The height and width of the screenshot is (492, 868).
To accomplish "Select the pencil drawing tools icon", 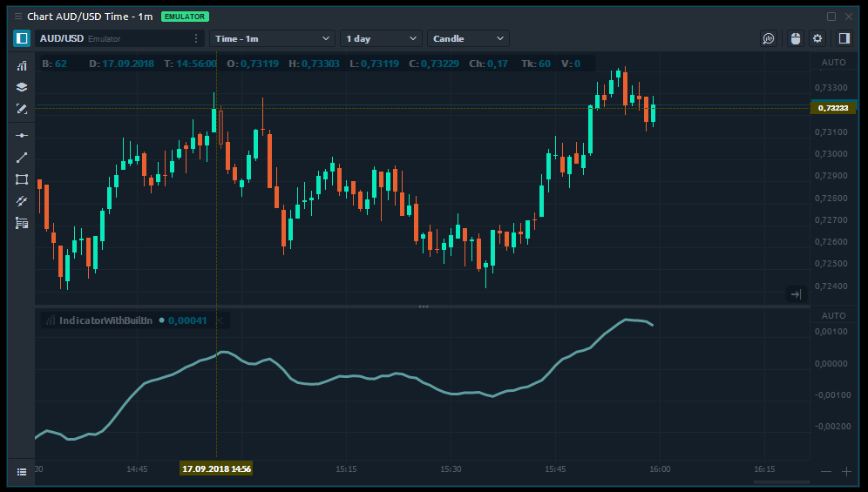I will click(22, 109).
